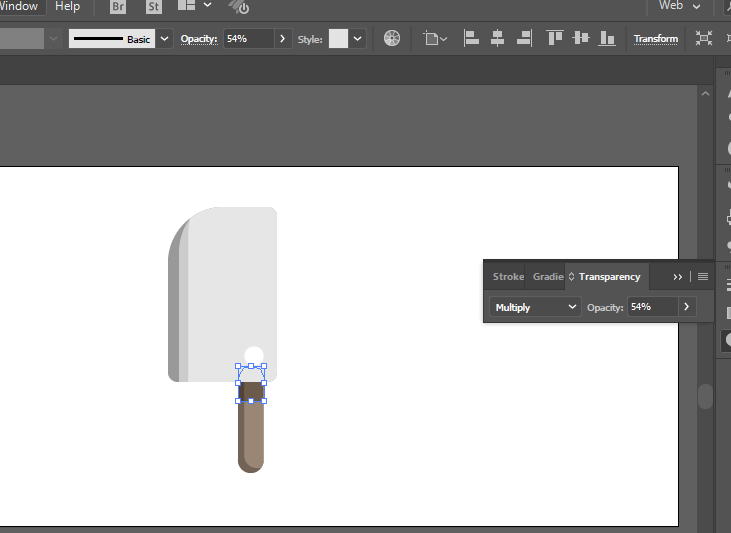731x533 pixels.
Task: Open the Transparency panel options menu
Action: 703,277
